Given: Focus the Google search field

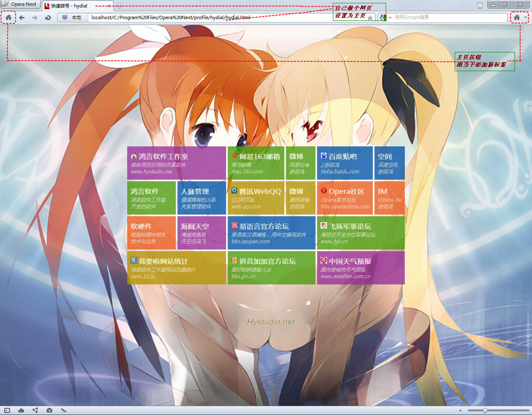Looking at the screenshot, I should 450,17.
